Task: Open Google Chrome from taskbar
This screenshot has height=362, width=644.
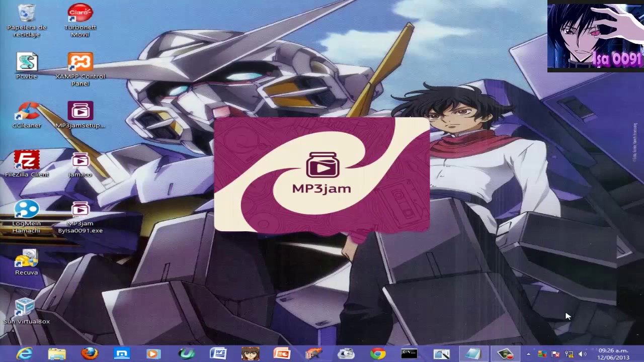Action: coord(378,354)
